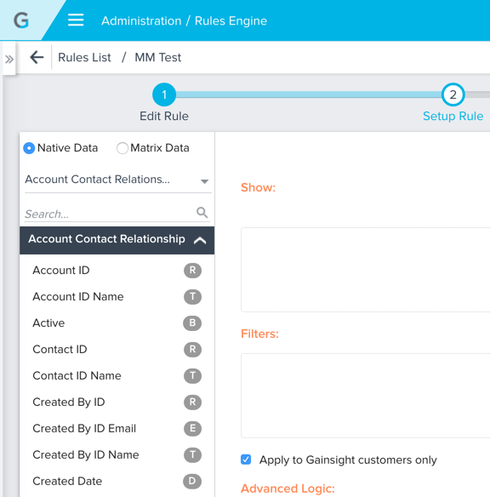The height and width of the screenshot is (497, 490).
Task: Select the Contact ID Name field
Action: pyautogui.click(x=117, y=376)
